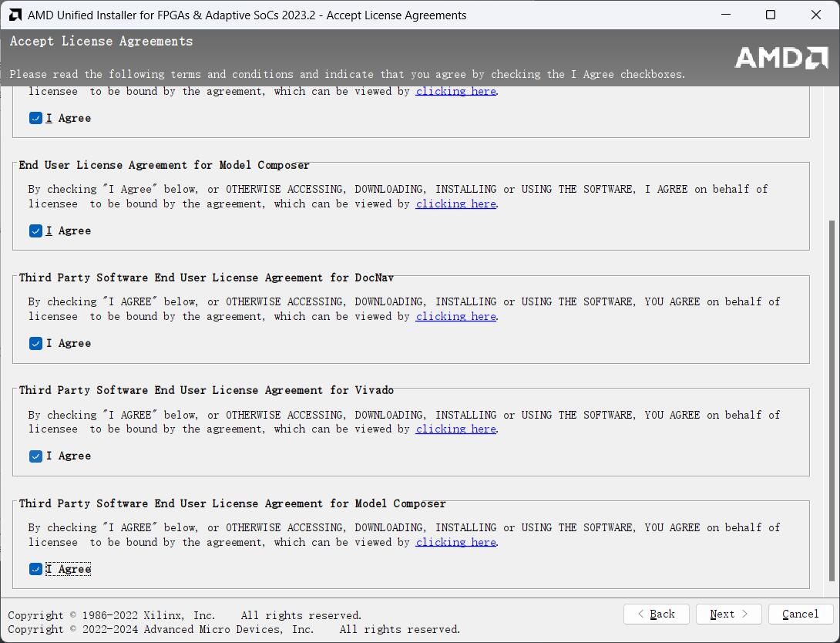Maximize the installer window
840x643 pixels.
(x=770, y=15)
